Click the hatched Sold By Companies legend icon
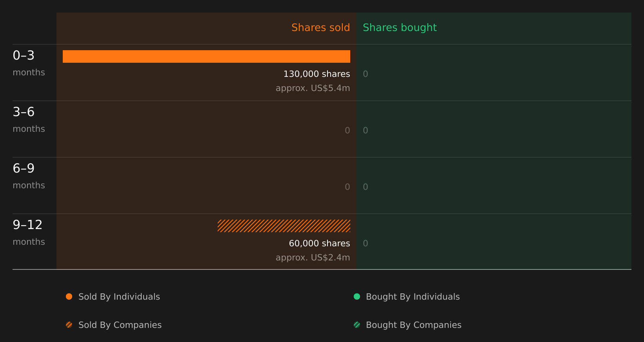This screenshot has width=644, height=342. [69, 325]
